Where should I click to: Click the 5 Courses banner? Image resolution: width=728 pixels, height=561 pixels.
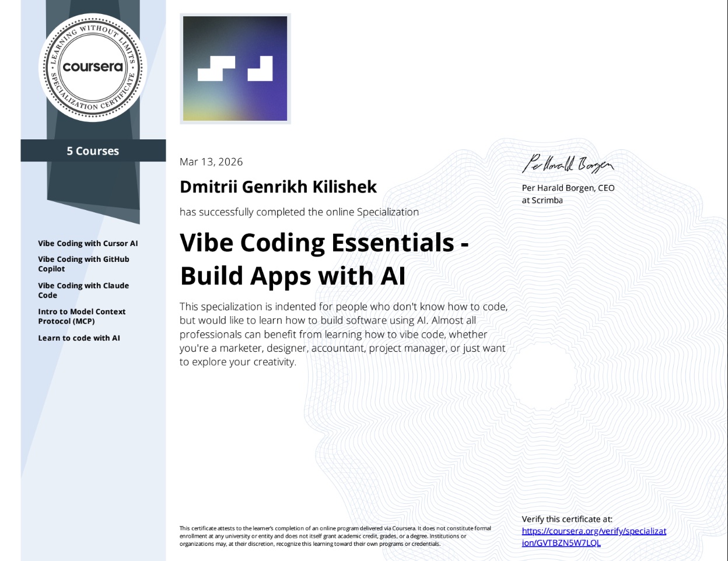(x=93, y=151)
